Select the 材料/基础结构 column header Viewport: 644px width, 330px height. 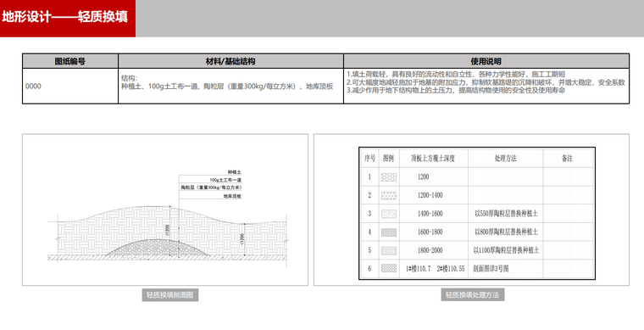[x=230, y=61]
